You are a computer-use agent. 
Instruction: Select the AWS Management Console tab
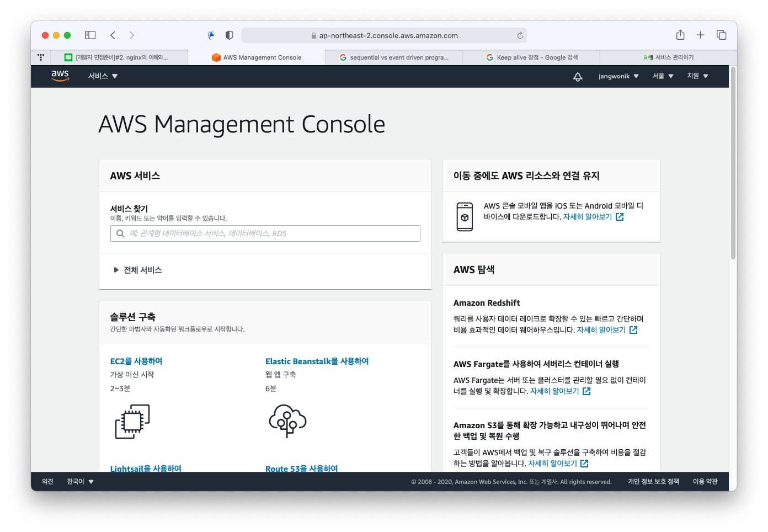pyautogui.click(x=257, y=57)
